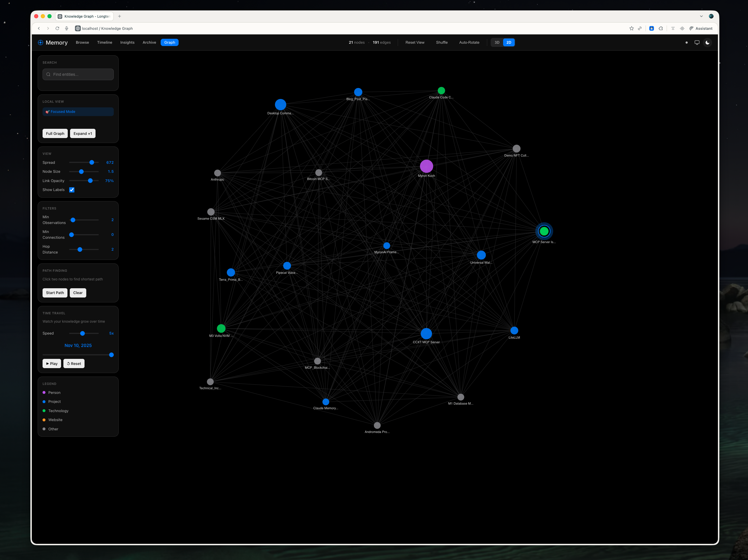Switch dark mode off via the moon toggle
748x560 pixels.
click(707, 42)
